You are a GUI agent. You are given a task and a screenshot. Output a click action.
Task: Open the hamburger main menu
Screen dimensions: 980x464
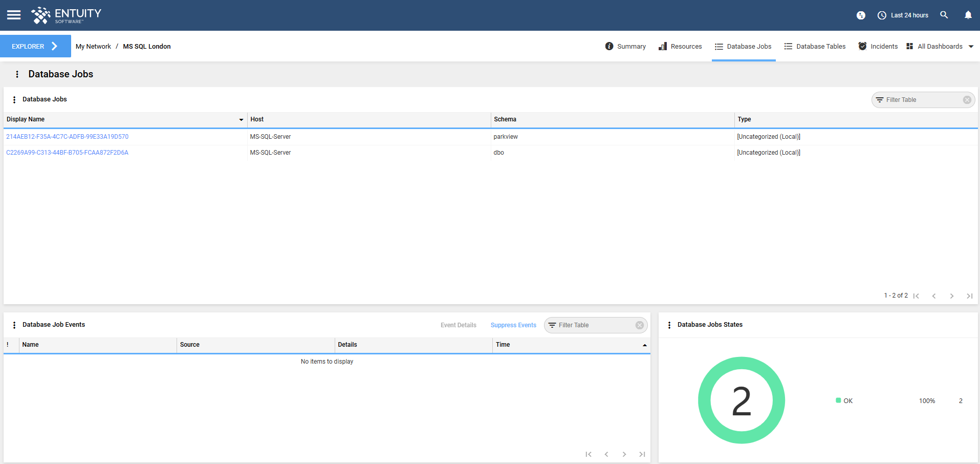pyautogui.click(x=14, y=15)
